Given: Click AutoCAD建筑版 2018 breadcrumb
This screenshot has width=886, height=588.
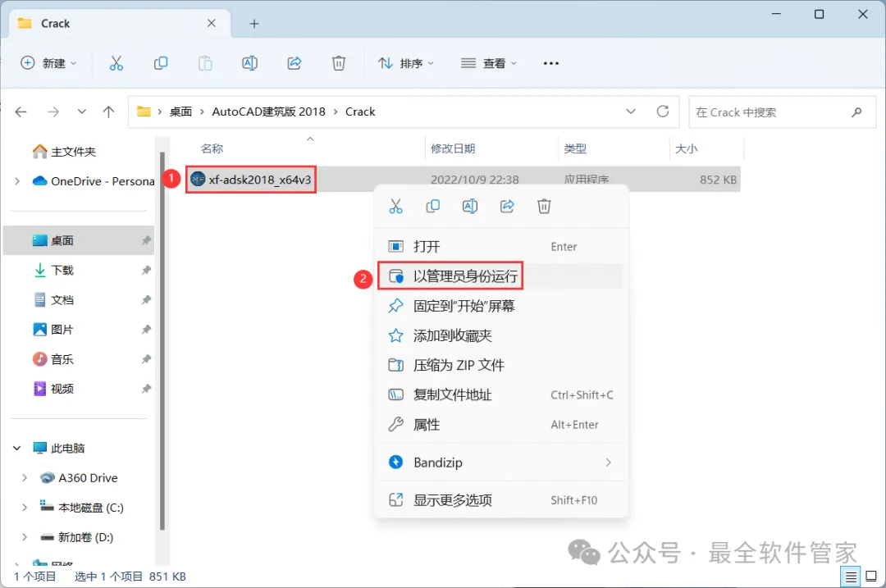Looking at the screenshot, I should [268, 112].
